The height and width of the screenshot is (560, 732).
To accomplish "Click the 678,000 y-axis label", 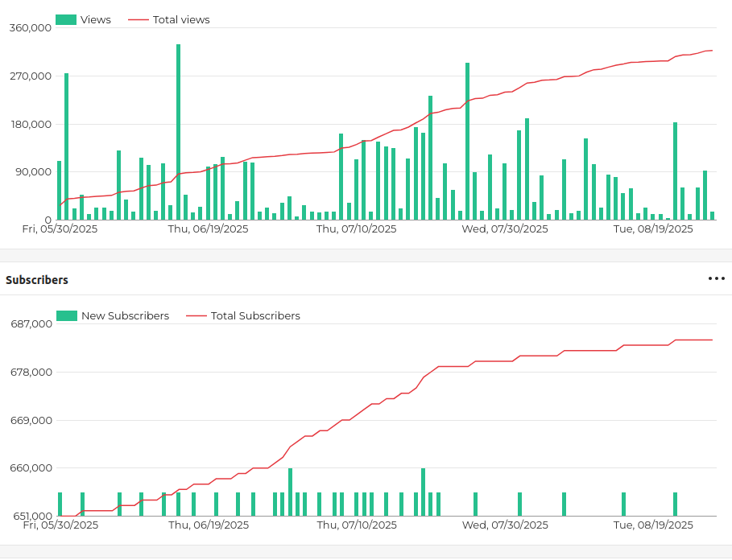I will (31, 372).
